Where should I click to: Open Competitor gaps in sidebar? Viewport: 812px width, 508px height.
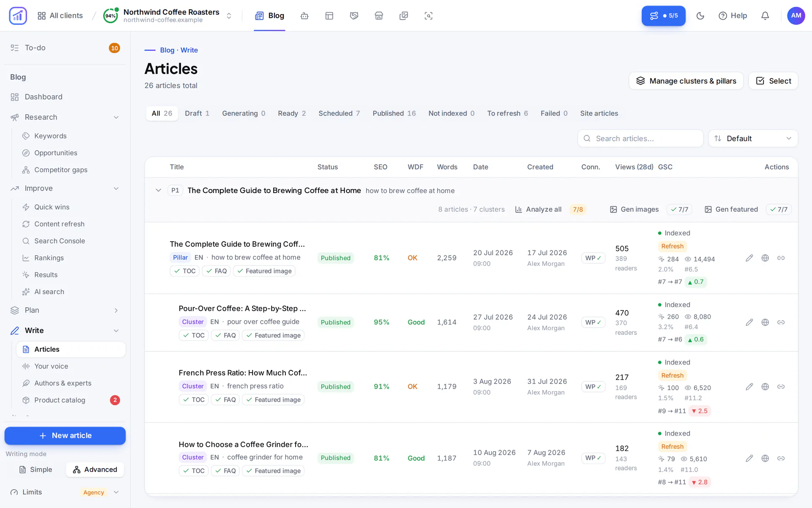point(71,170)
